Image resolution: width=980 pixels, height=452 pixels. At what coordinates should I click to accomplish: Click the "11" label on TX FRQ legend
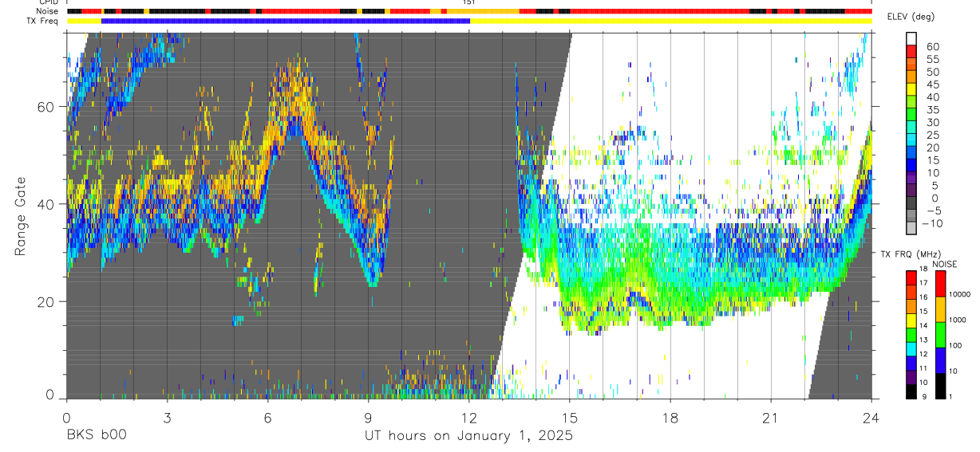[x=924, y=368]
